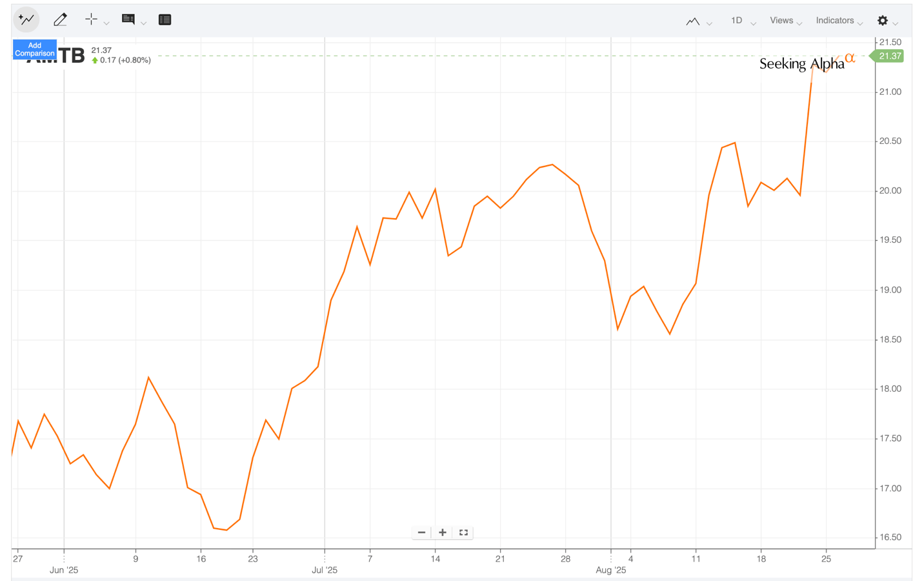Click the data table icon
Screen dimensions: 924x581
(x=165, y=19)
